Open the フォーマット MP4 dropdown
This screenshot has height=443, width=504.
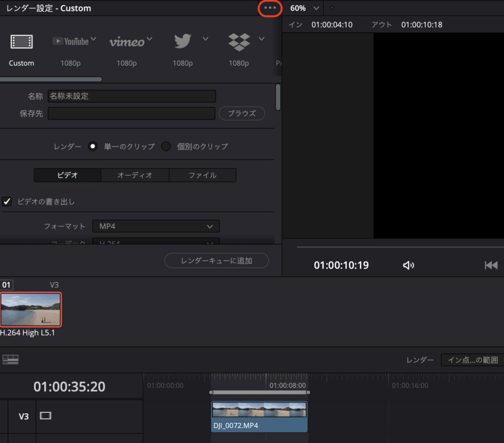click(156, 226)
